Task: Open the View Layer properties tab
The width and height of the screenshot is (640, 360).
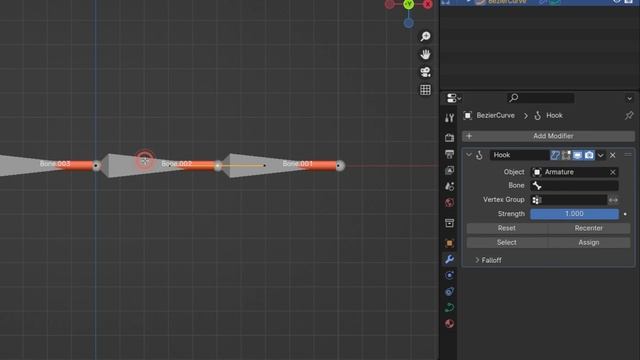Action: pyautogui.click(x=449, y=170)
